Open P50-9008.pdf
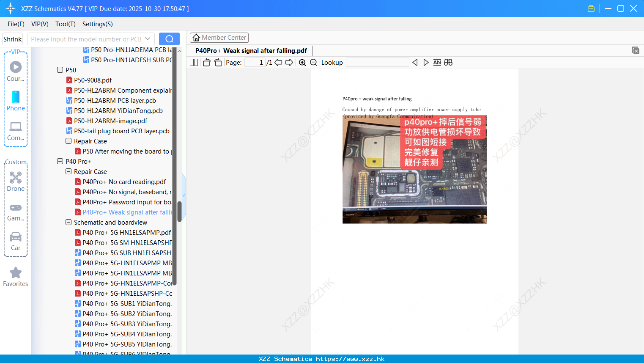 pos(93,80)
